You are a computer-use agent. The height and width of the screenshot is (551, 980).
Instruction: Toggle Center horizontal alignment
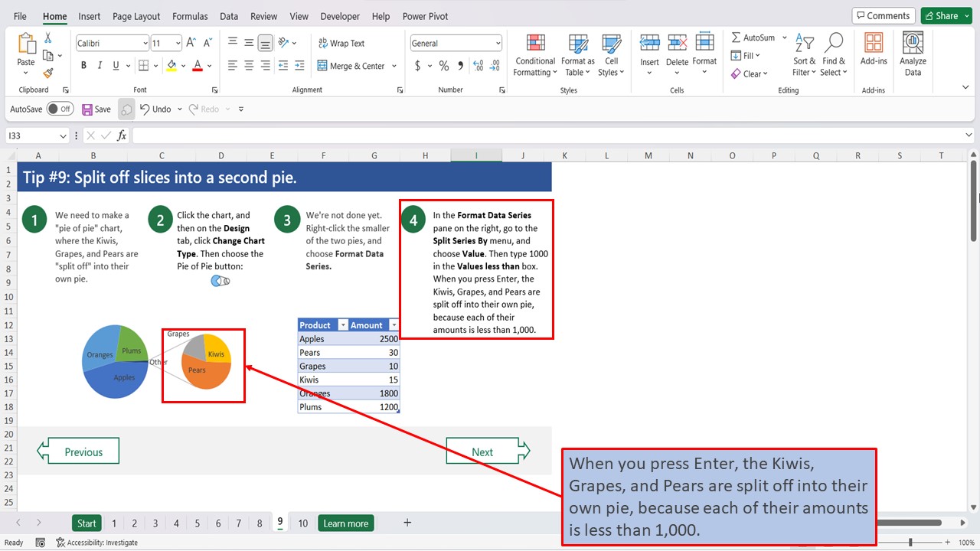pyautogui.click(x=249, y=66)
